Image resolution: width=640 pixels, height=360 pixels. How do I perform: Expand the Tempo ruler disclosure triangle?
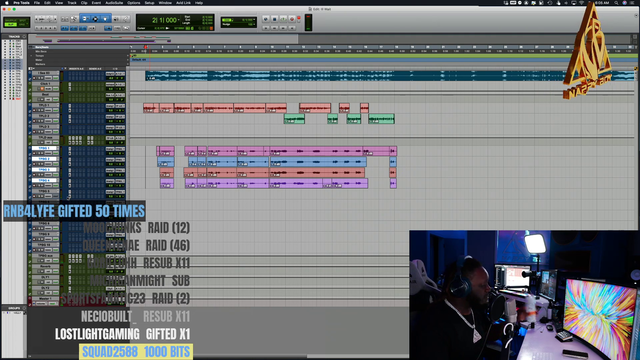click(31, 56)
